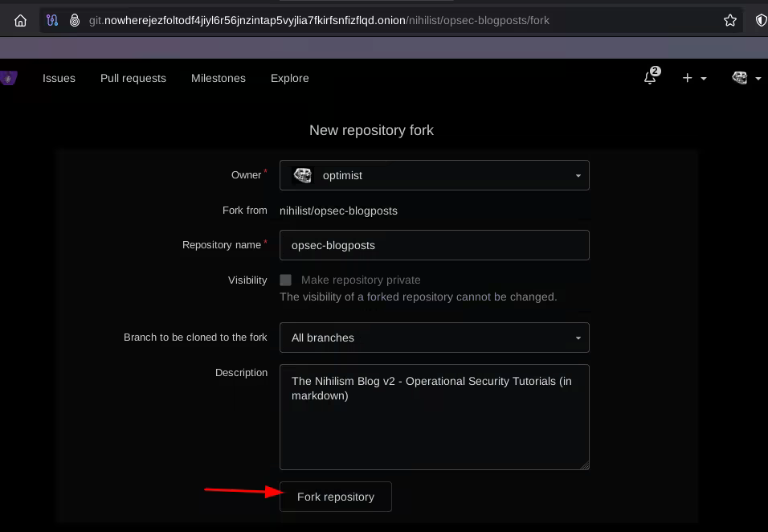Go to Issues in top navigation
This screenshot has height=532, width=768.
pyautogui.click(x=59, y=78)
